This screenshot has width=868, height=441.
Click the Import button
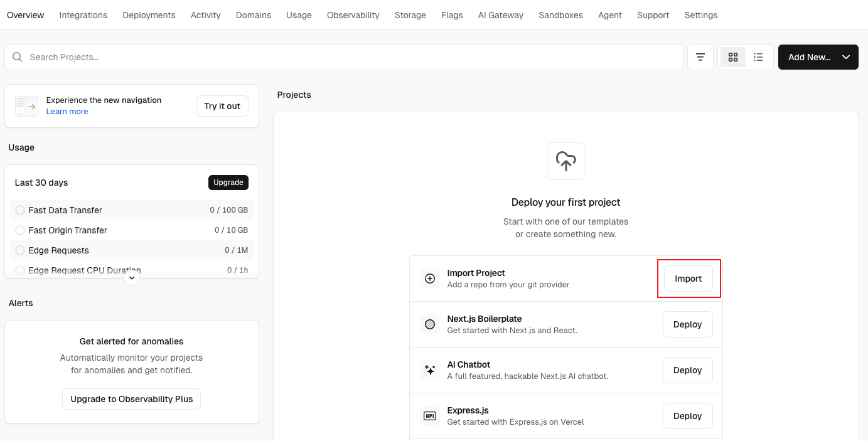pos(688,279)
